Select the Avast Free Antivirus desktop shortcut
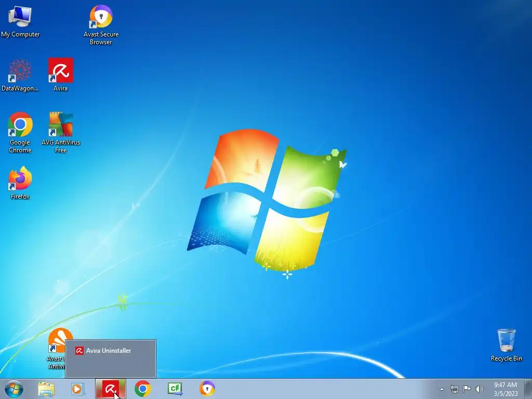This screenshot has width=532, height=399. pos(57,349)
